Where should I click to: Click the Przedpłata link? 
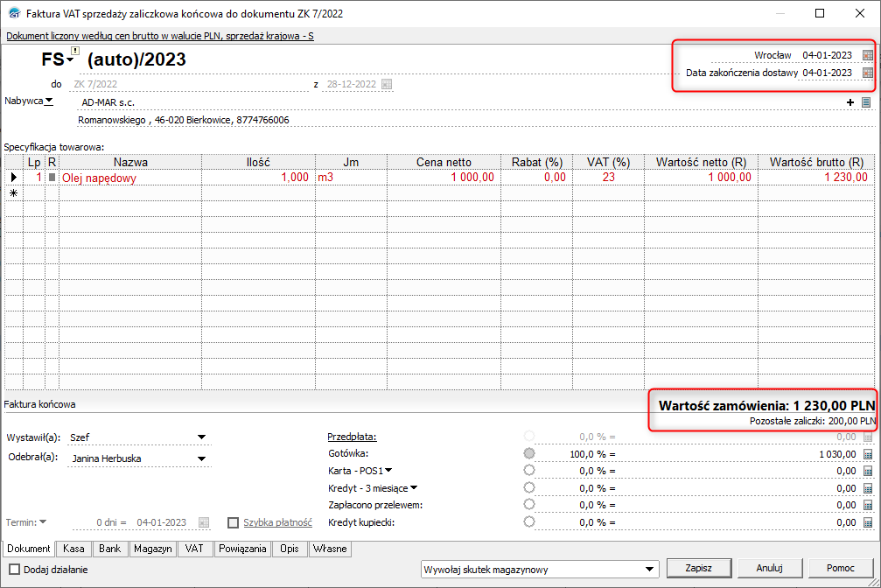[x=353, y=437]
